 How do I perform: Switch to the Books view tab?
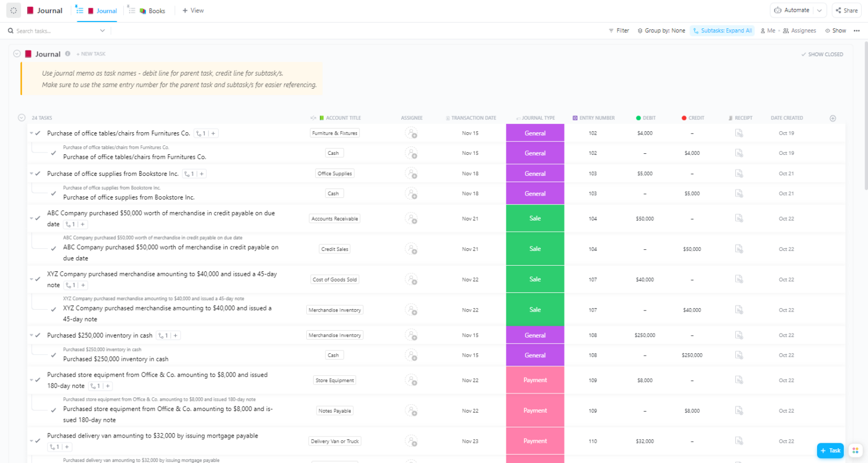tap(151, 11)
